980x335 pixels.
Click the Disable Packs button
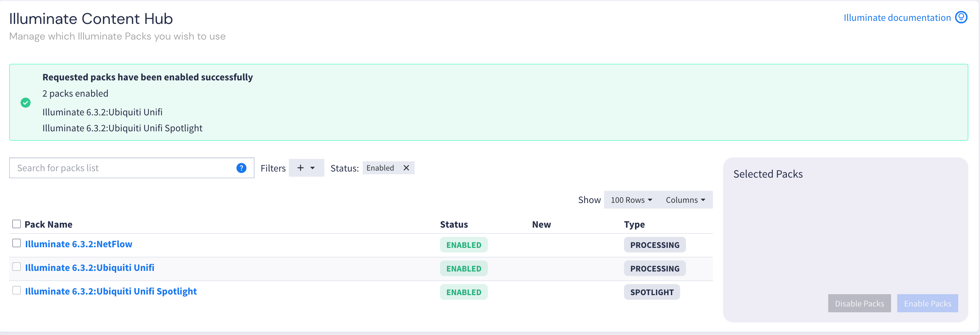[859, 303]
